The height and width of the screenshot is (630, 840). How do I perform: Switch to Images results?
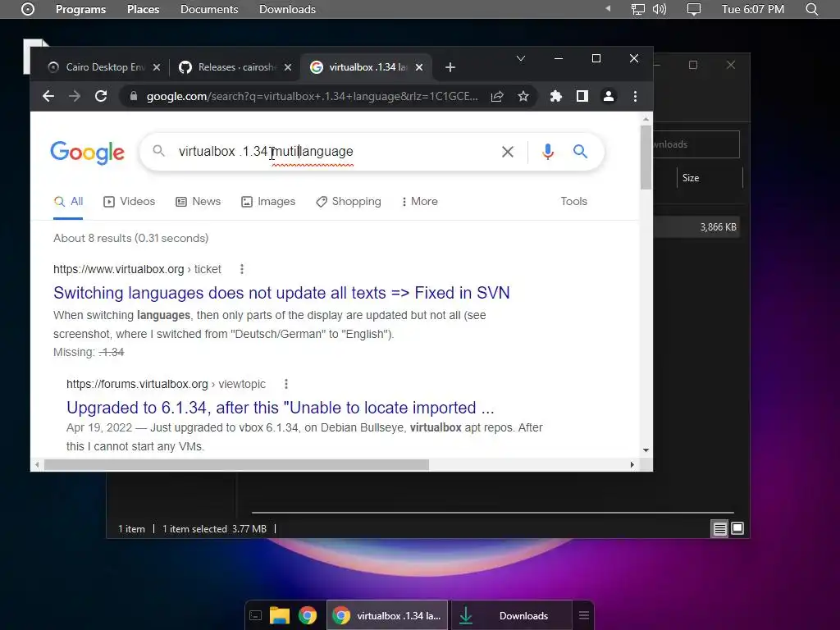coord(268,202)
